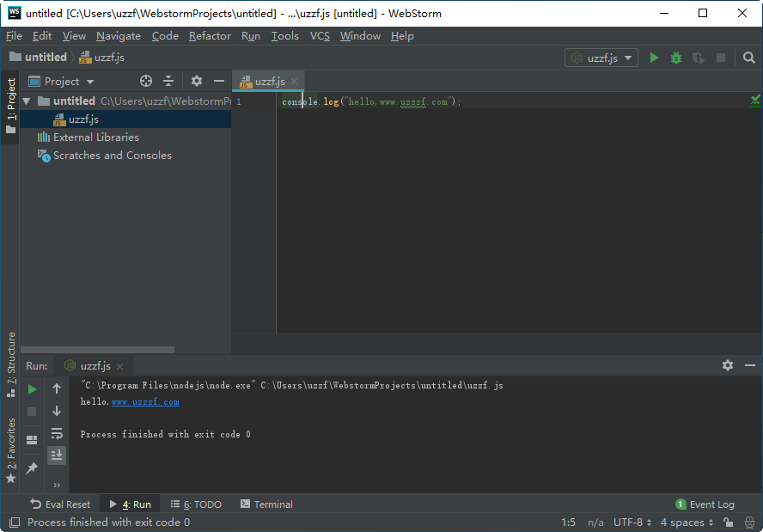The width and height of the screenshot is (763, 532).
Task: Open the code inspections inspector icon in status bar
Action: (749, 523)
